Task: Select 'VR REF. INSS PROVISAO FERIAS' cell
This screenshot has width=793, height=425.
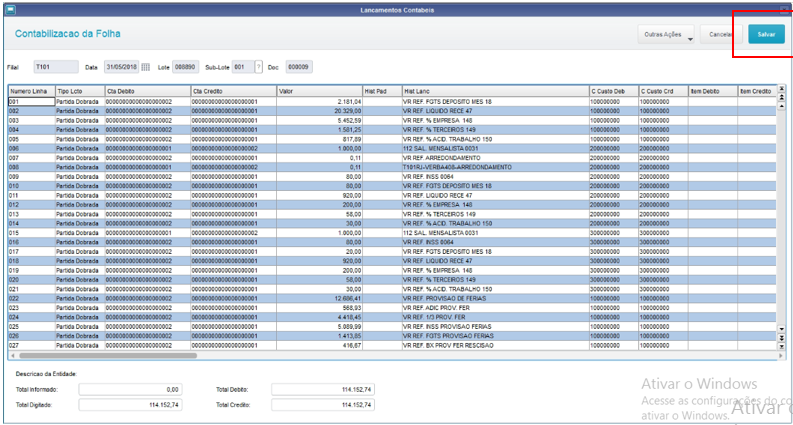Action: [x=495, y=327]
